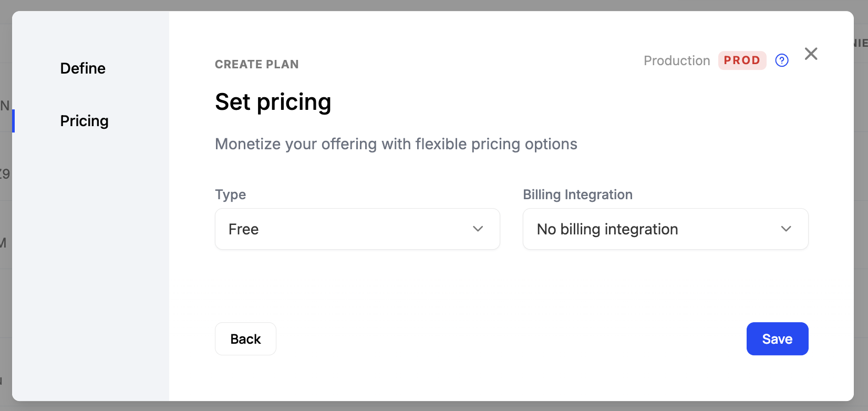Click the red PROD environment badge

(x=742, y=60)
